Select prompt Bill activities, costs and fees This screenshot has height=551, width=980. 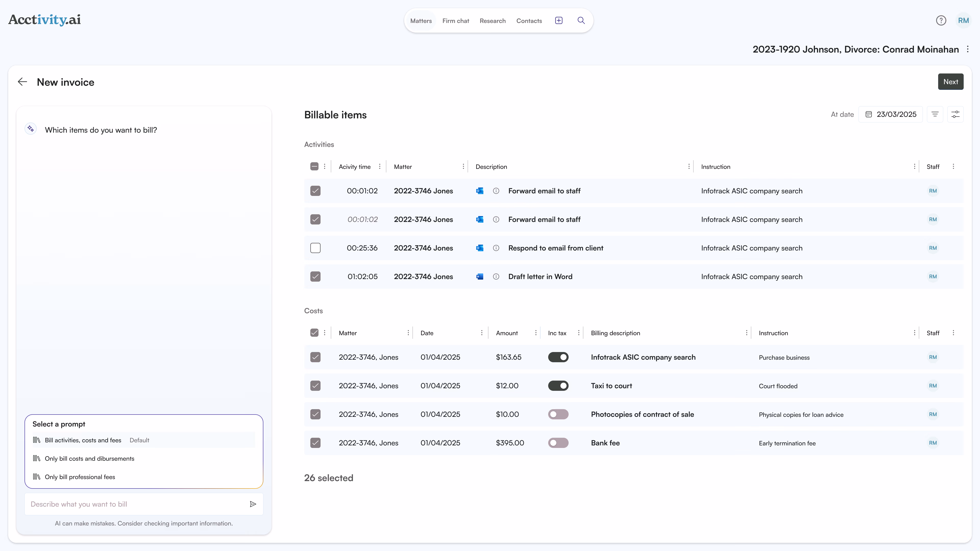pos(144,440)
